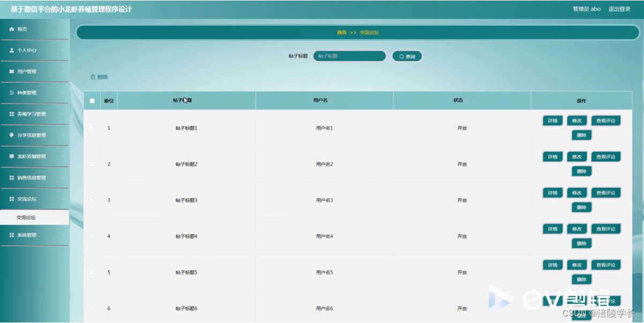644x323 pixels.
Task: Open 查看评论 for 帖子标题2
Action: coord(606,157)
